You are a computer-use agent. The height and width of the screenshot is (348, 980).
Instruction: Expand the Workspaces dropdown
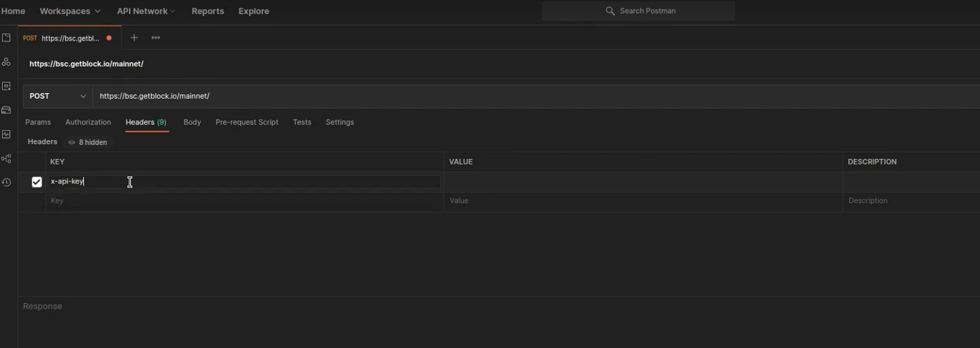point(70,11)
